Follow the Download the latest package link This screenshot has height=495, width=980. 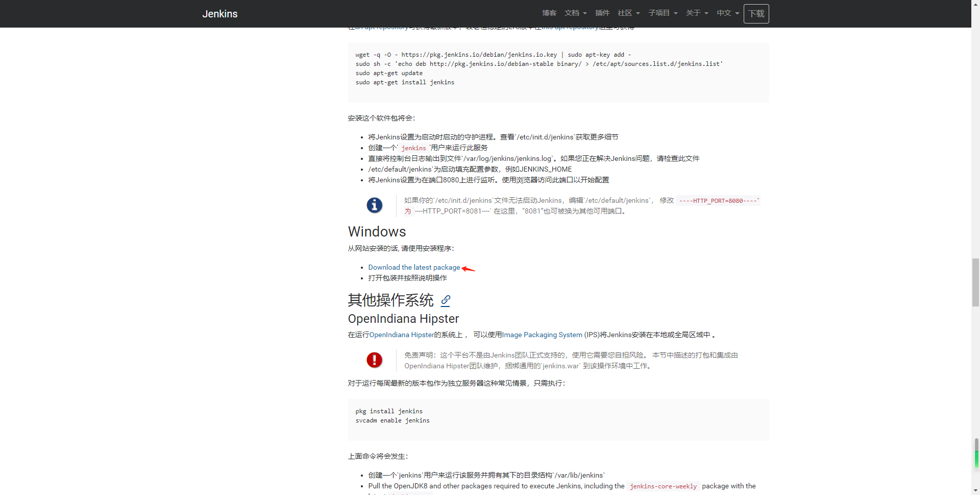414,267
